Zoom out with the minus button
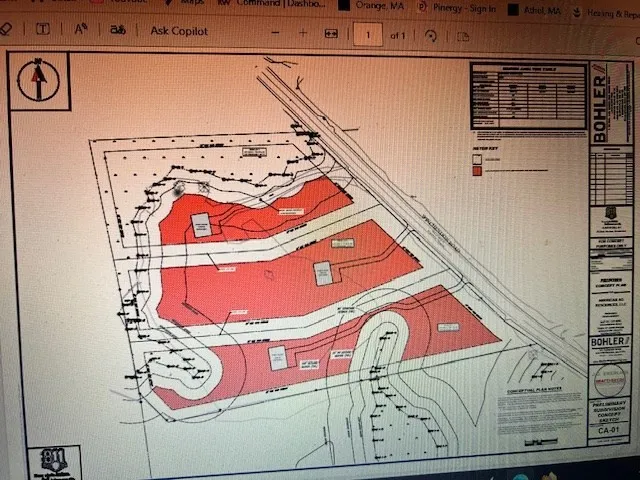The height and width of the screenshot is (480, 640). pos(275,33)
